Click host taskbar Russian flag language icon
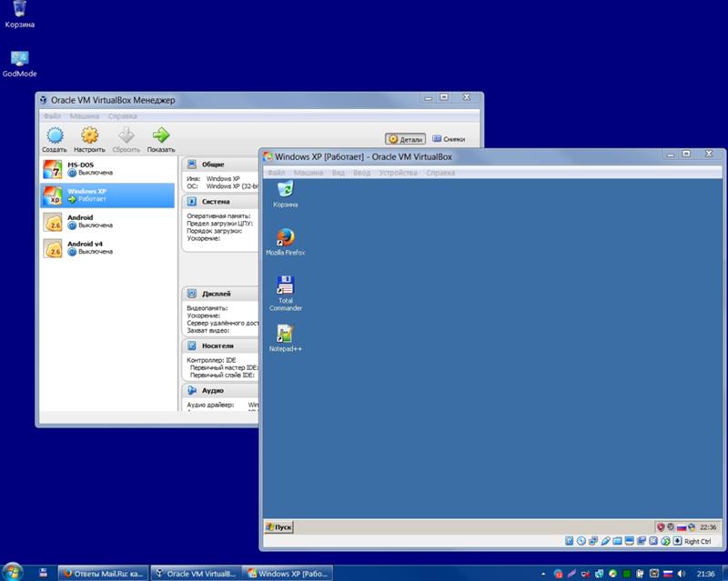The image size is (728, 581). pos(668,574)
